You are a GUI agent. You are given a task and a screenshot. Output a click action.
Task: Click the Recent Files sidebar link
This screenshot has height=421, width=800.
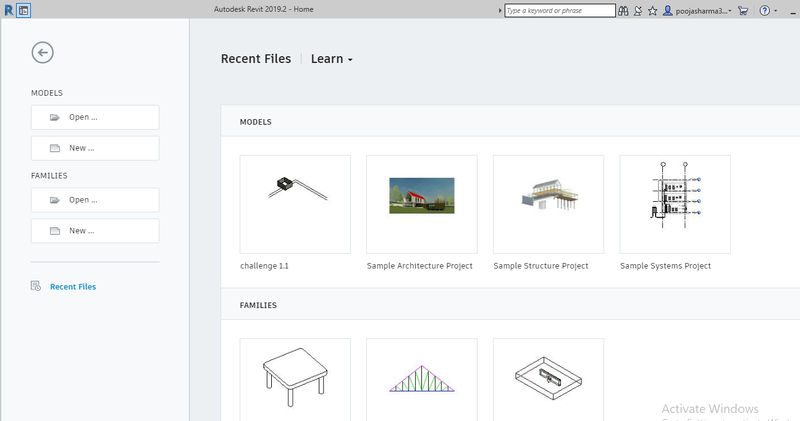click(73, 287)
